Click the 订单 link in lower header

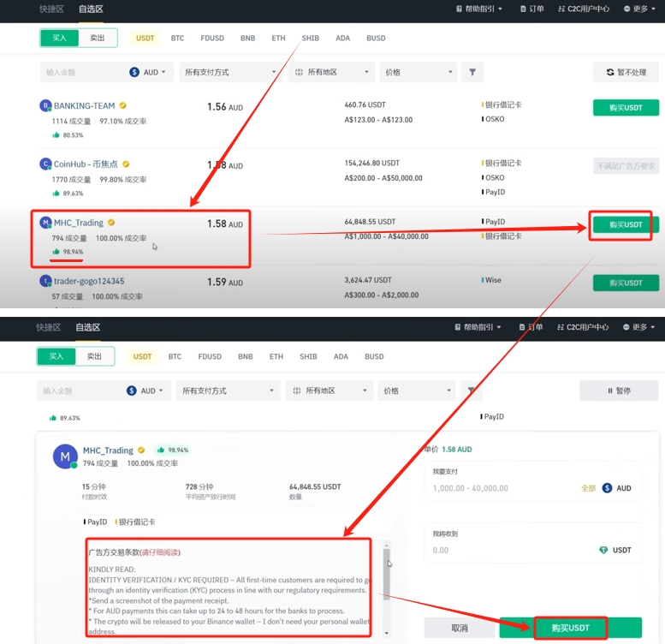[x=531, y=327]
